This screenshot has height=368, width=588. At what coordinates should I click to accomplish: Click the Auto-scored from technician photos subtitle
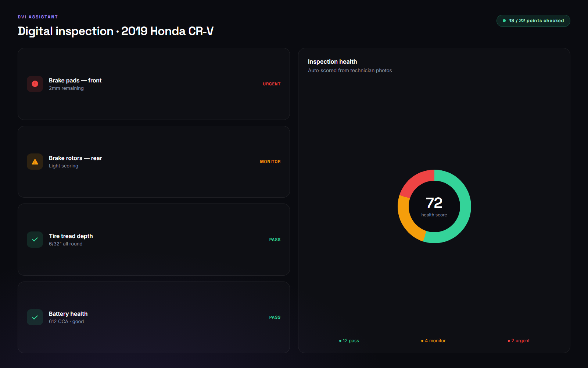coord(350,70)
